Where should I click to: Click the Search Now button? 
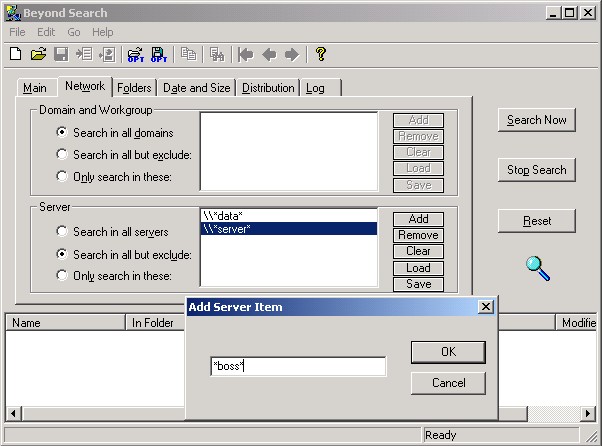point(537,120)
